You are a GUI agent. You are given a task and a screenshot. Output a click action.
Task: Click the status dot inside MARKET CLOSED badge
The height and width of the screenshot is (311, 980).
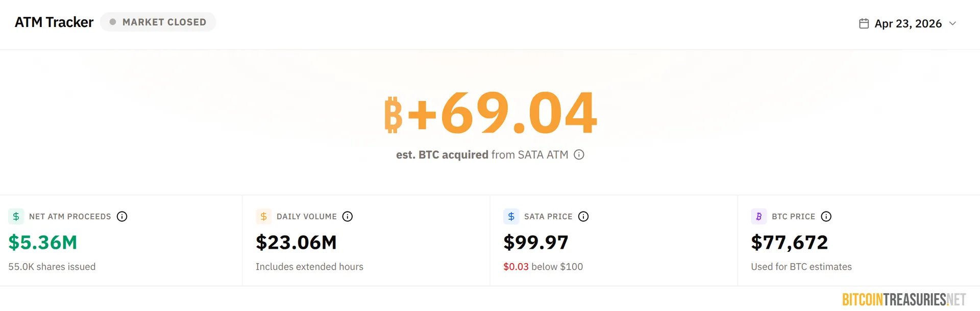pyautogui.click(x=113, y=21)
